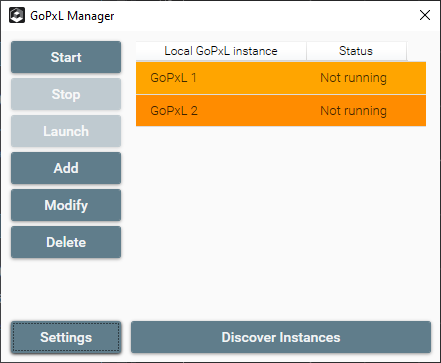This screenshot has height=363, width=441.
Task: Select the GoPxL 2 instance row
Action: pos(281,110)
